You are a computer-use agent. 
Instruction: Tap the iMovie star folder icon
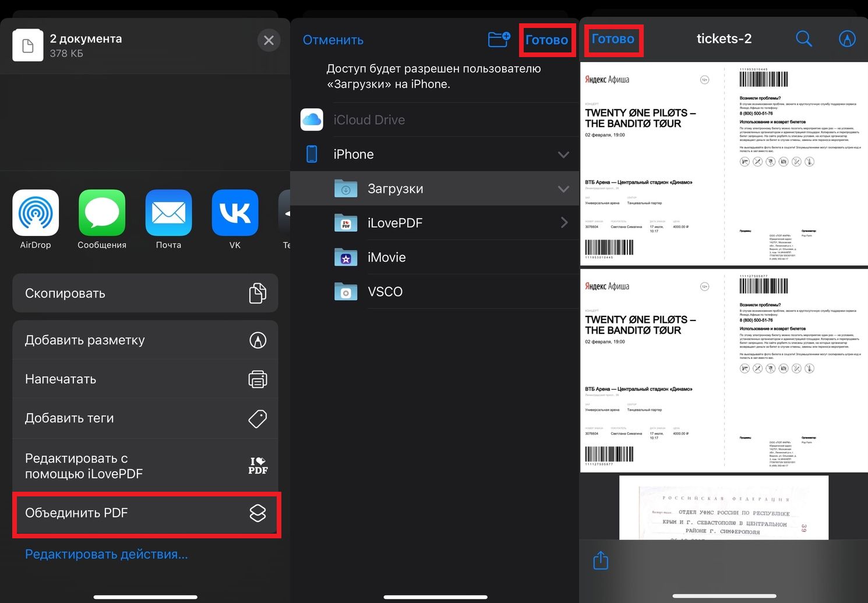(346, 257)
